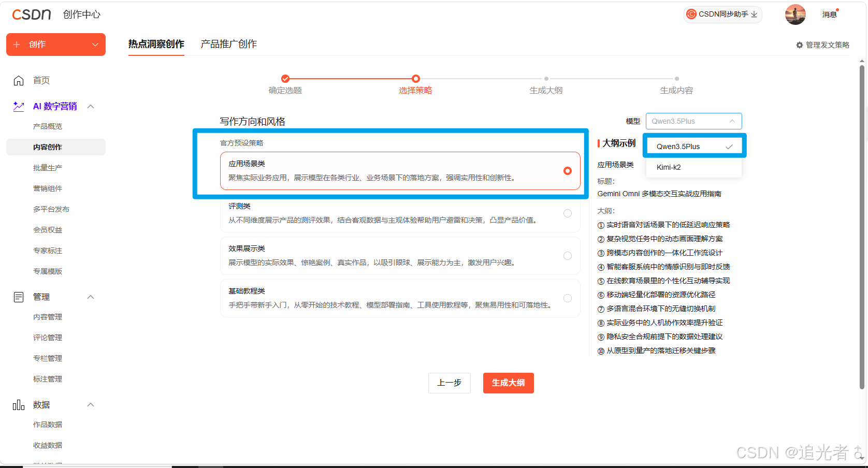This screenshot has width=868, height=468.
Task: Collapse the 管理 section chevron
Action: 91,297
